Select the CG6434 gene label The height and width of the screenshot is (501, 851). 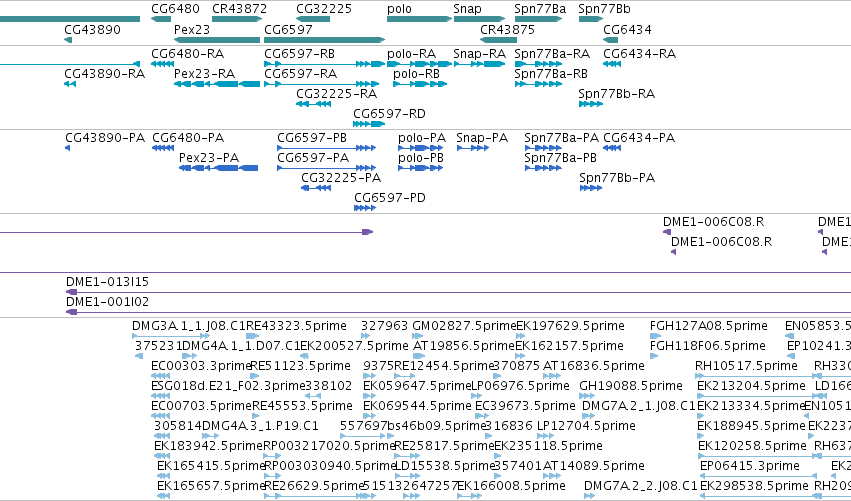click(627, 29)
